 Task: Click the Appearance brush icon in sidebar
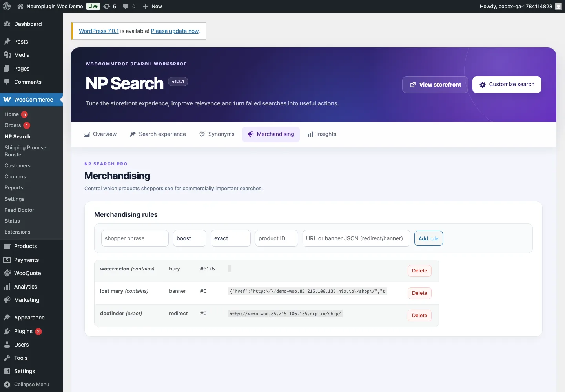pyautogui.click(x=7, y=318)
